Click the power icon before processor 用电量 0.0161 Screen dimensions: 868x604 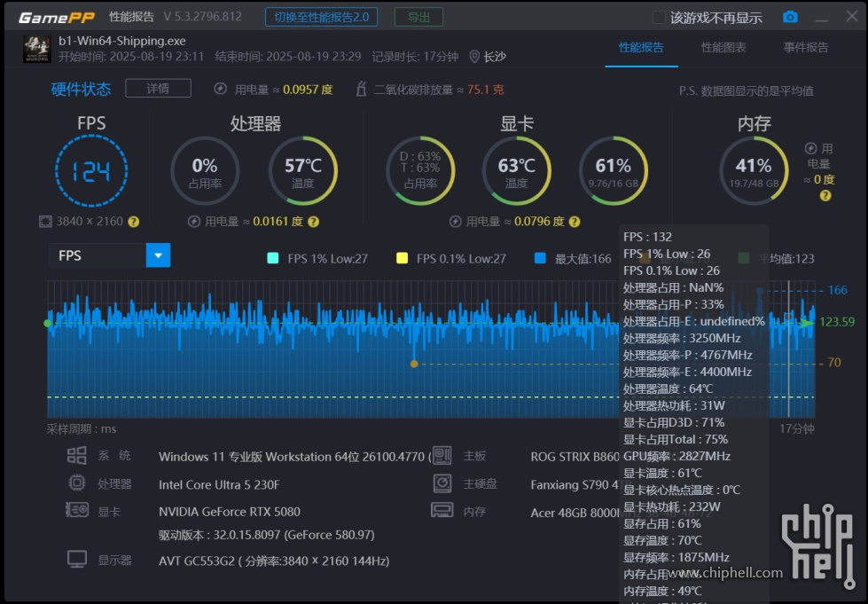[194, 222]
